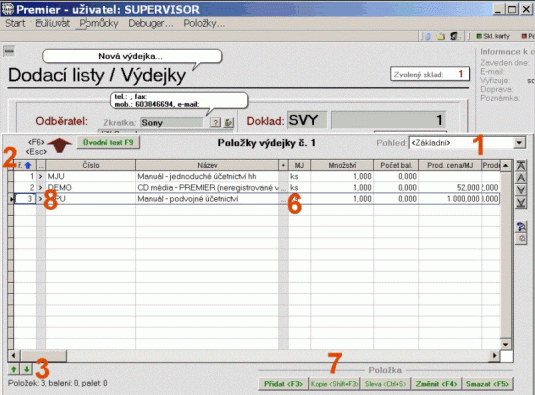Click the blue toolbar icon at top

(427, 36)
